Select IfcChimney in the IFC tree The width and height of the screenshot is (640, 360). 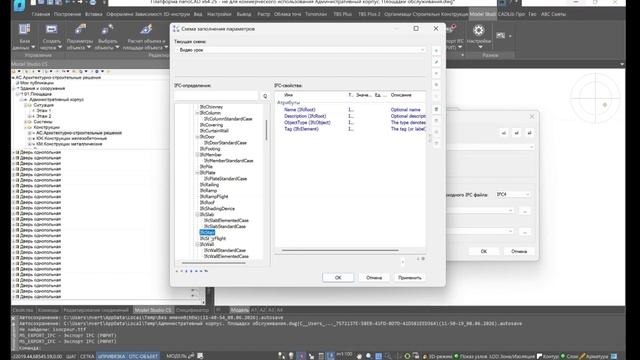coord(211,107)
